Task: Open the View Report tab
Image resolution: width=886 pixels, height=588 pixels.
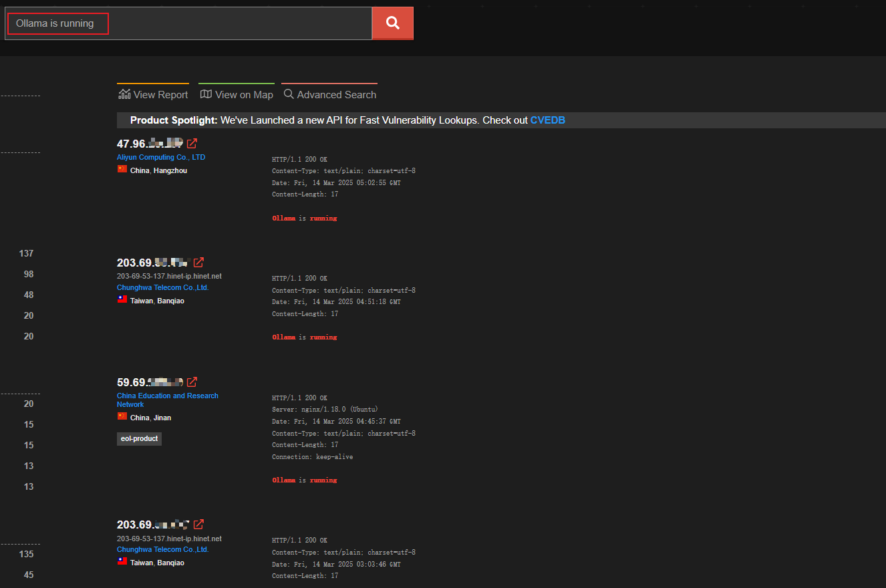Action: pos(153,95)
